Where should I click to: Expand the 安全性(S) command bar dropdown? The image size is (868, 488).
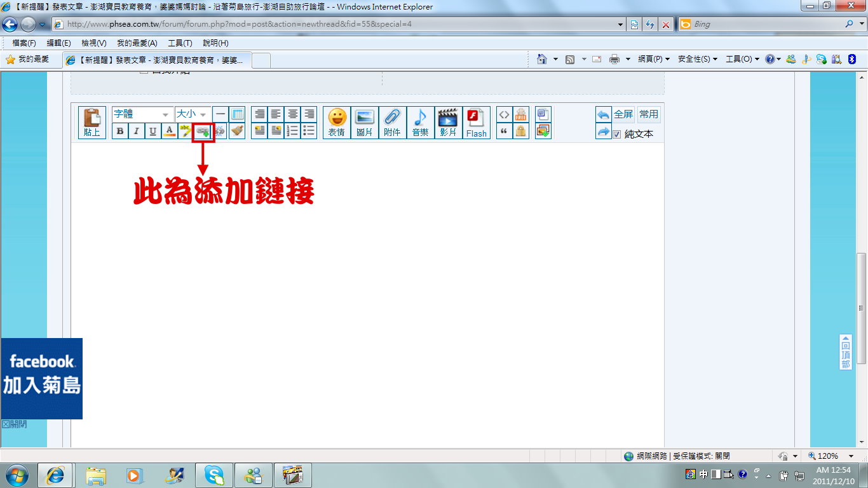pos(697,59)
